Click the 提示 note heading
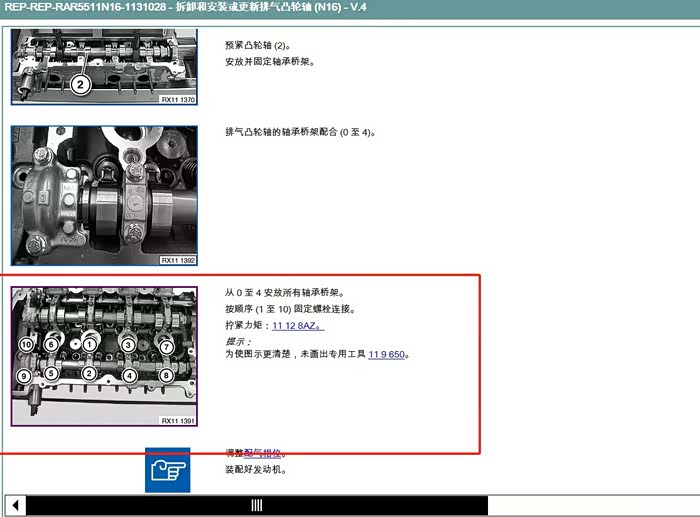The width and height of the screenshot is (700, 517). click(x=238, y=342)
